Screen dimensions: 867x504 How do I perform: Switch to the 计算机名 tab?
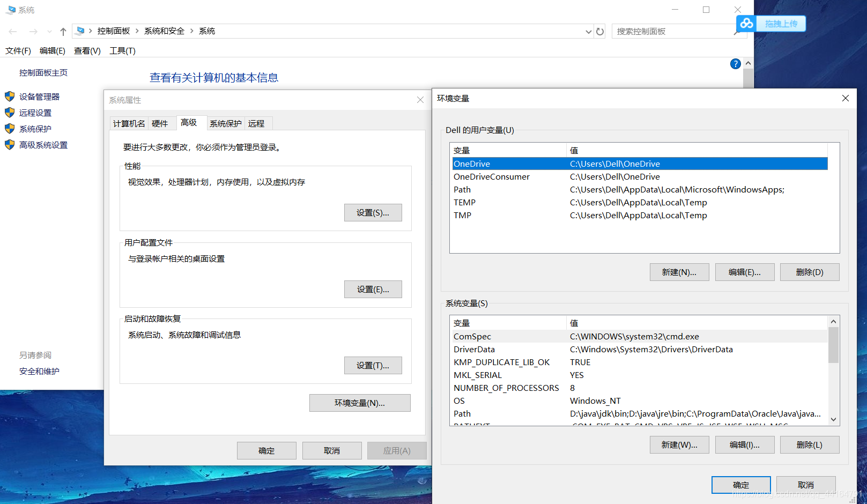point(128,123)
